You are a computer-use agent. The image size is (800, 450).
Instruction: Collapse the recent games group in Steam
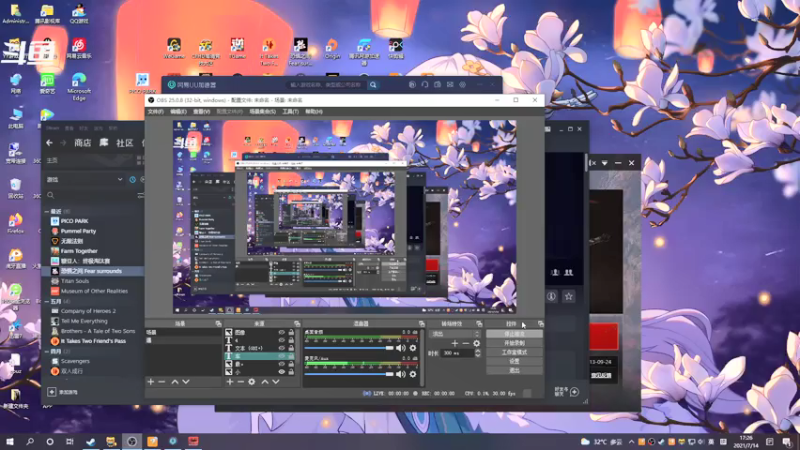coord(47,211)
